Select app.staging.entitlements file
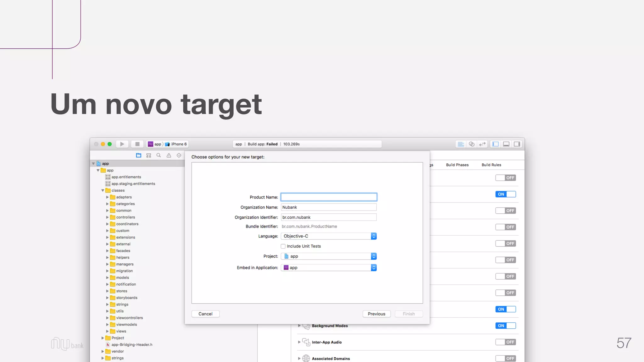 130,184
